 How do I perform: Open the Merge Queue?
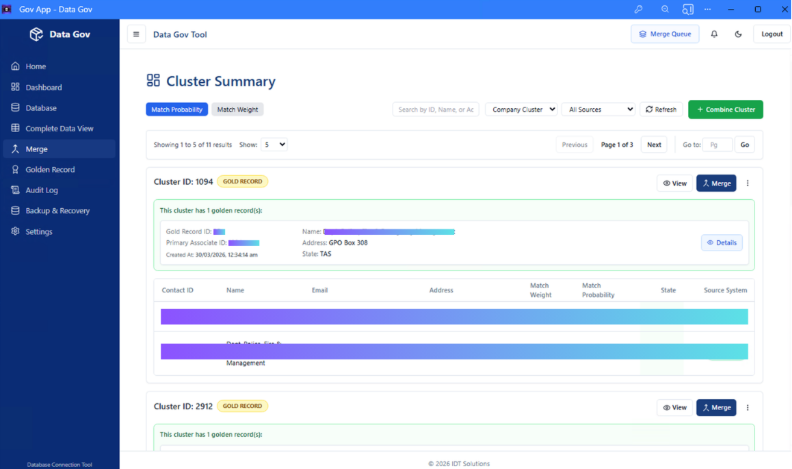point(665,34)
